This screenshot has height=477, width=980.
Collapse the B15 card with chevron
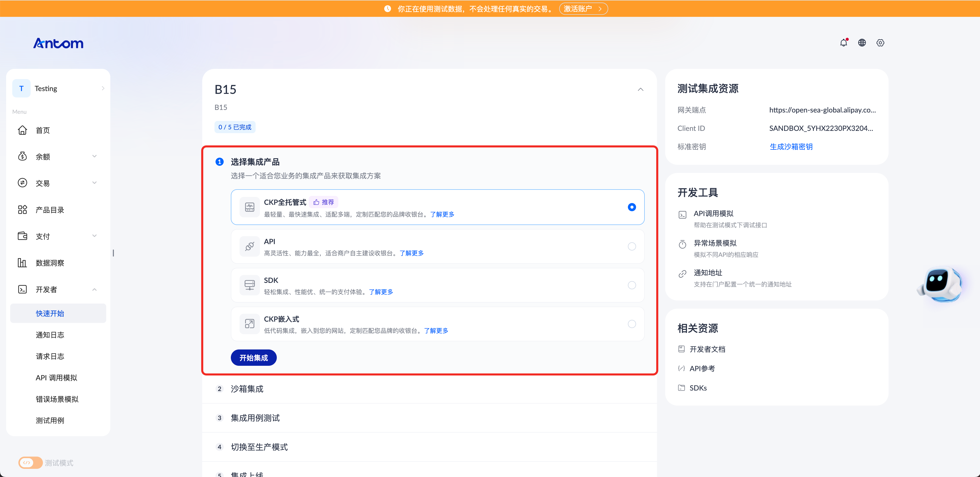(x=641, y=89)
